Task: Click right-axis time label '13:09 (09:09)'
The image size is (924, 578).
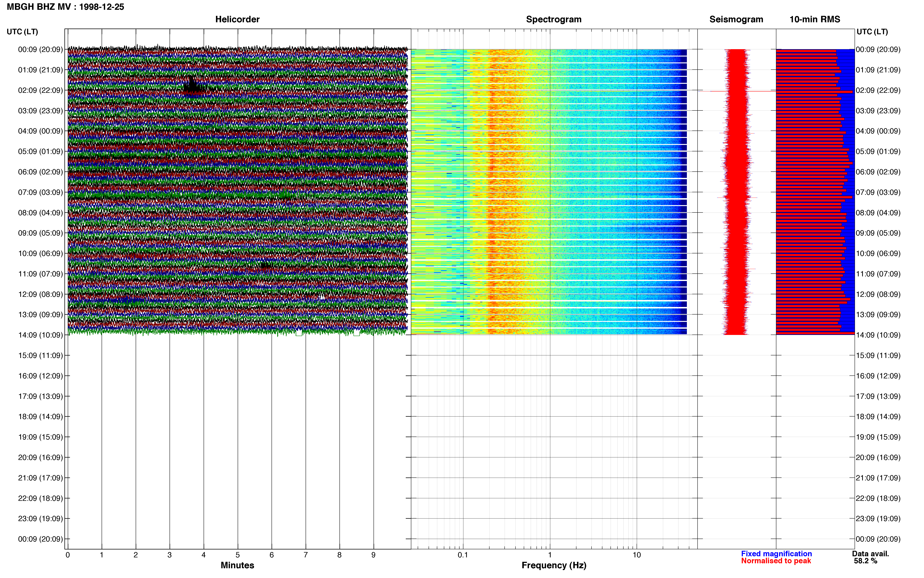Action: [878, 315]
